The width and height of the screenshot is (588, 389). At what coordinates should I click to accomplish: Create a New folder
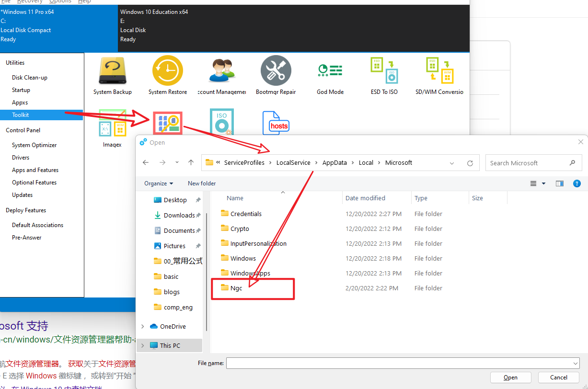coord(202,183)
